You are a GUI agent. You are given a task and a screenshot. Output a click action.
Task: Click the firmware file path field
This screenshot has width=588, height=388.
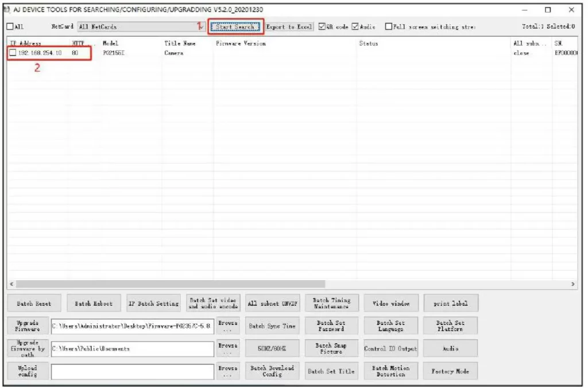point(133,326)
